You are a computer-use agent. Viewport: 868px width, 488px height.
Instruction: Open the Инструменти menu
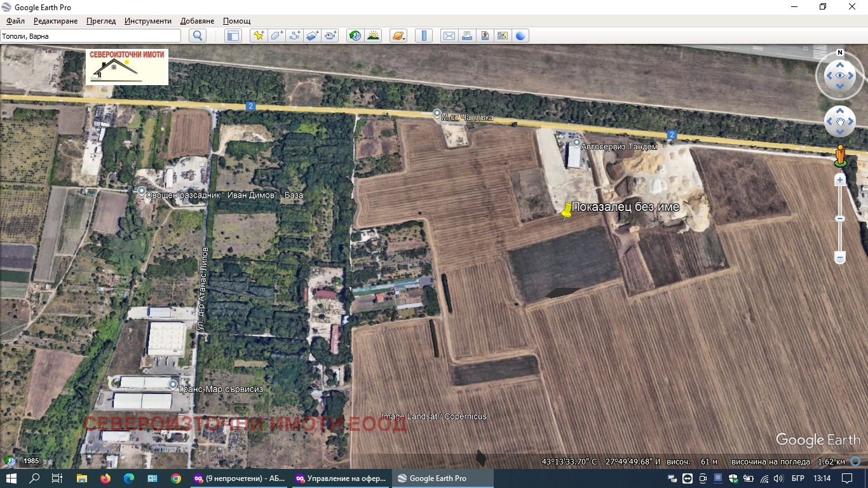148,21
